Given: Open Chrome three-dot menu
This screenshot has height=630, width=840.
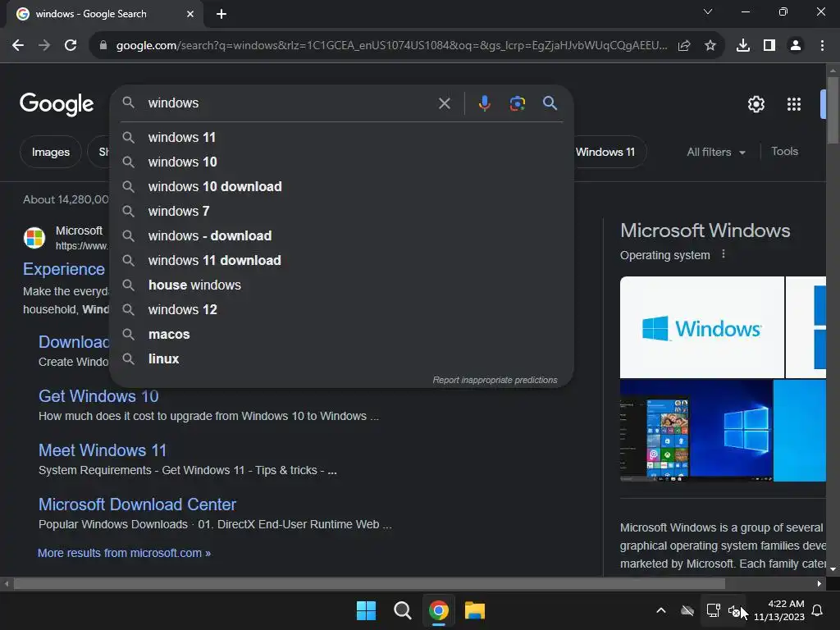Looking at the screenshot, I should click(822, 46).
